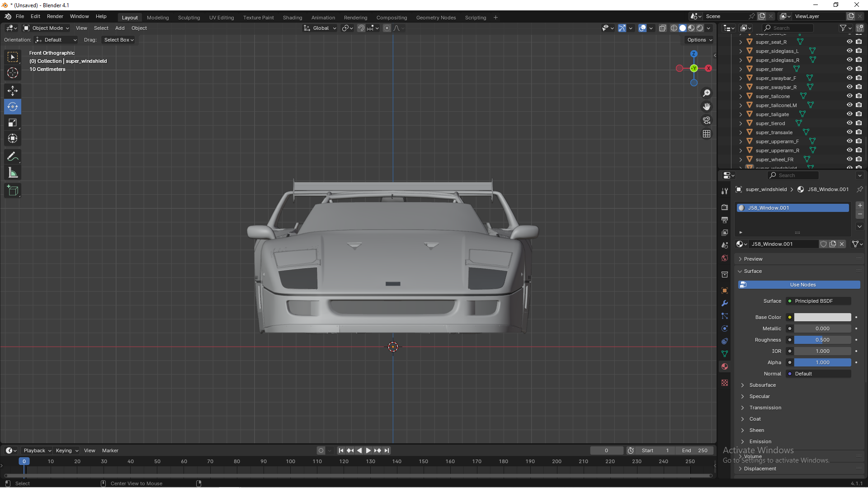Switch to Geometry Nodes workspace tab
The image size is (868, 488).
(436, 18)
